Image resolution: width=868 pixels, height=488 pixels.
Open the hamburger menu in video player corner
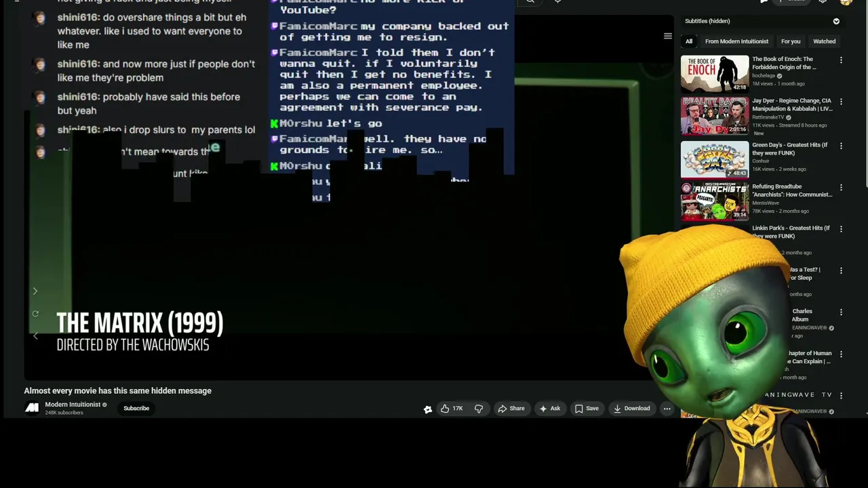coord(667,37)
